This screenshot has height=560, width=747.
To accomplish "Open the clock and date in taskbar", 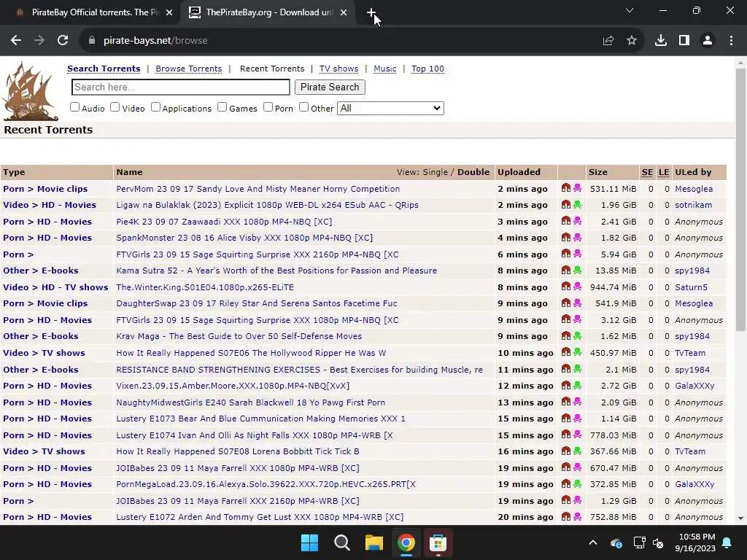I will pos(695,542).
